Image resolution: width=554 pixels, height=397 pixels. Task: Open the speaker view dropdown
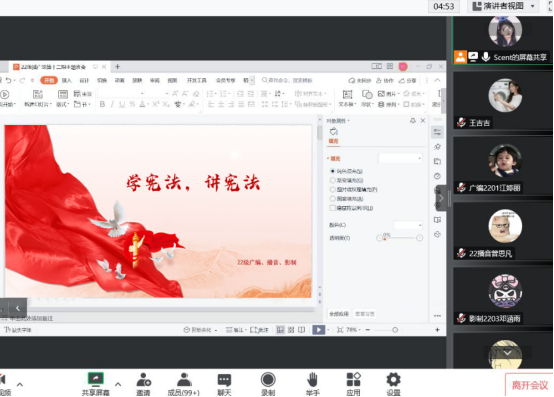coord(503,6)
